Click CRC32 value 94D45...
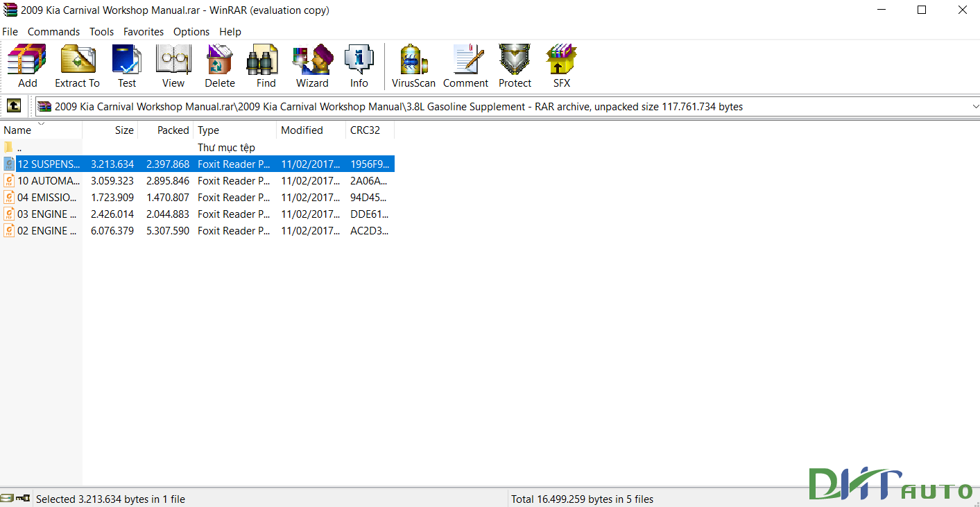 coord(369,198)
